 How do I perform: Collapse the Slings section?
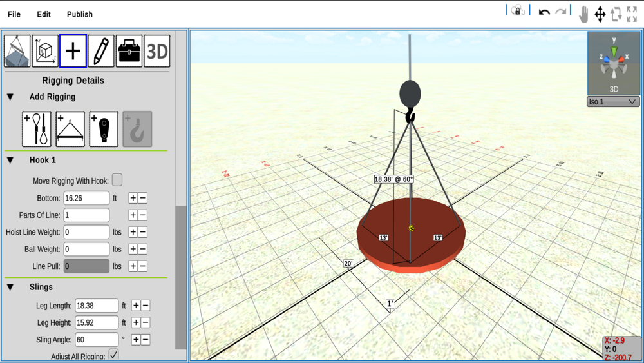tap(10, 288)
